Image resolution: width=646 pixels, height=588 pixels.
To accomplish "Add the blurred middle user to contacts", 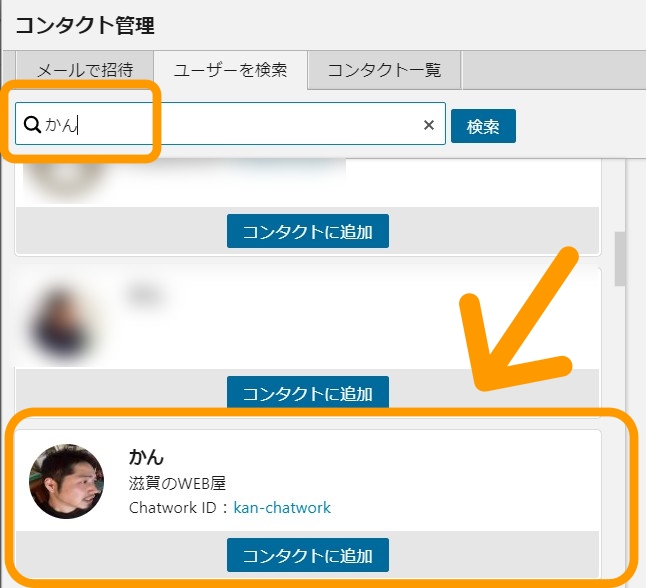I will (x=307, y=393).
